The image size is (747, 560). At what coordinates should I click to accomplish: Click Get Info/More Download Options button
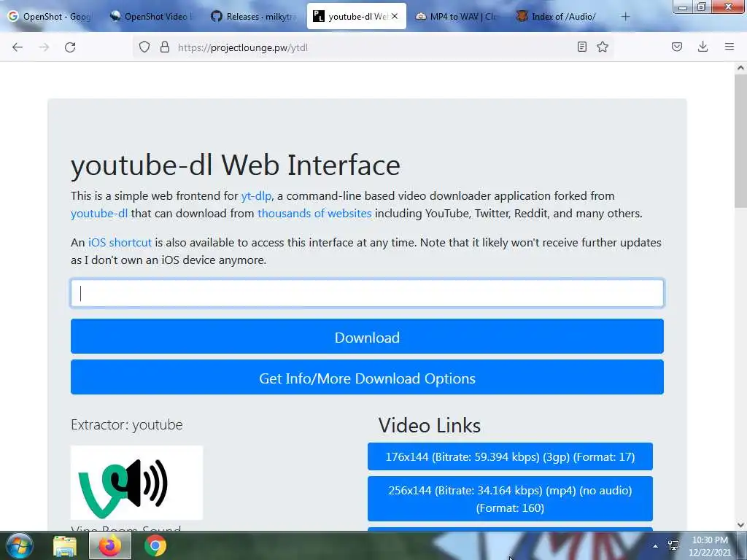coord(367,377)
